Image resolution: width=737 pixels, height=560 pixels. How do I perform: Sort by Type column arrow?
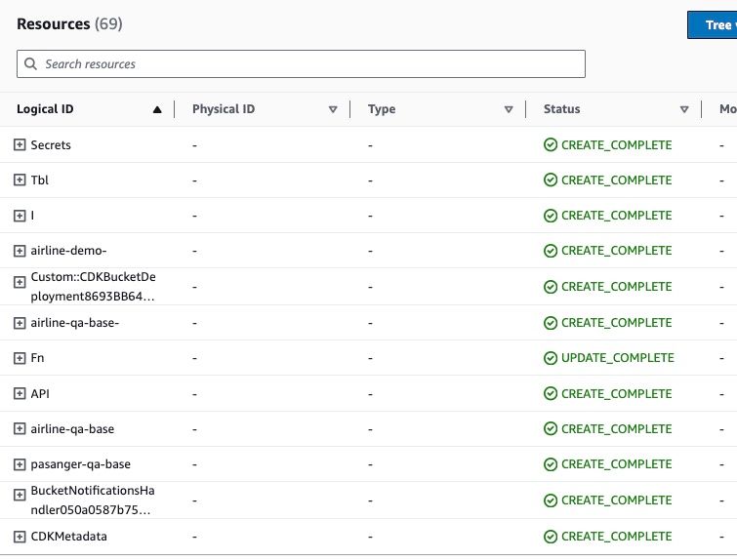(509, 109)
